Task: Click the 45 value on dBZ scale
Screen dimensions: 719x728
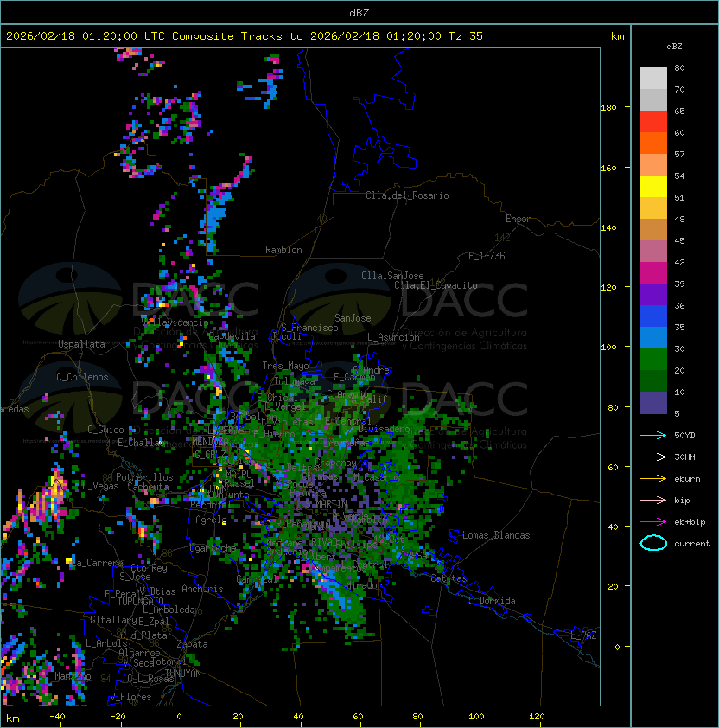Action: 679,240
